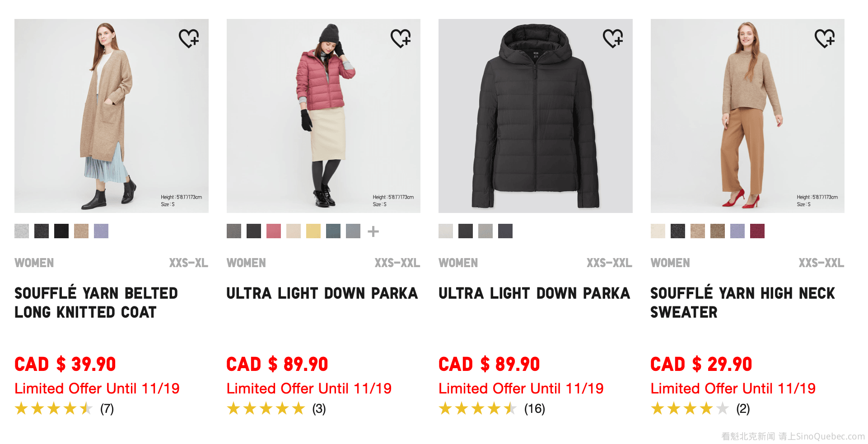The width and height of the screenshot is (868, 444).
Task: Open Soufflé Yarn Belted Long Knitted Coat title
Action: point(96,302)
